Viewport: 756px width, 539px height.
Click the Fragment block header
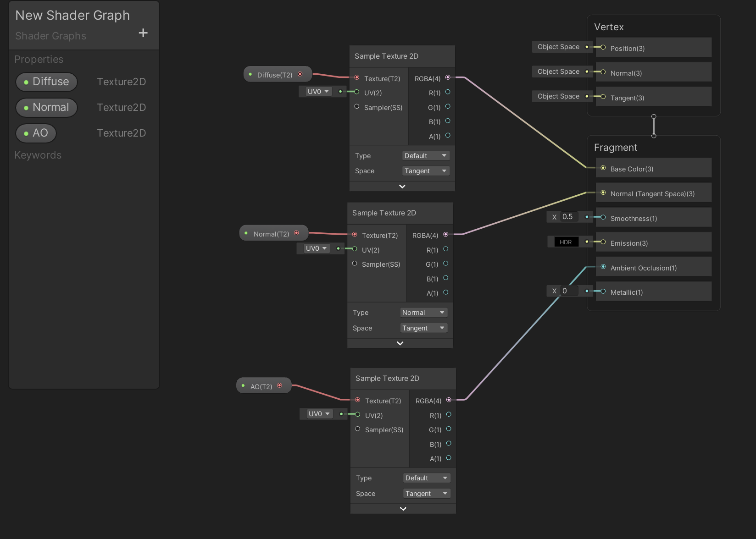pyautogui.click(x=615, y=148)
